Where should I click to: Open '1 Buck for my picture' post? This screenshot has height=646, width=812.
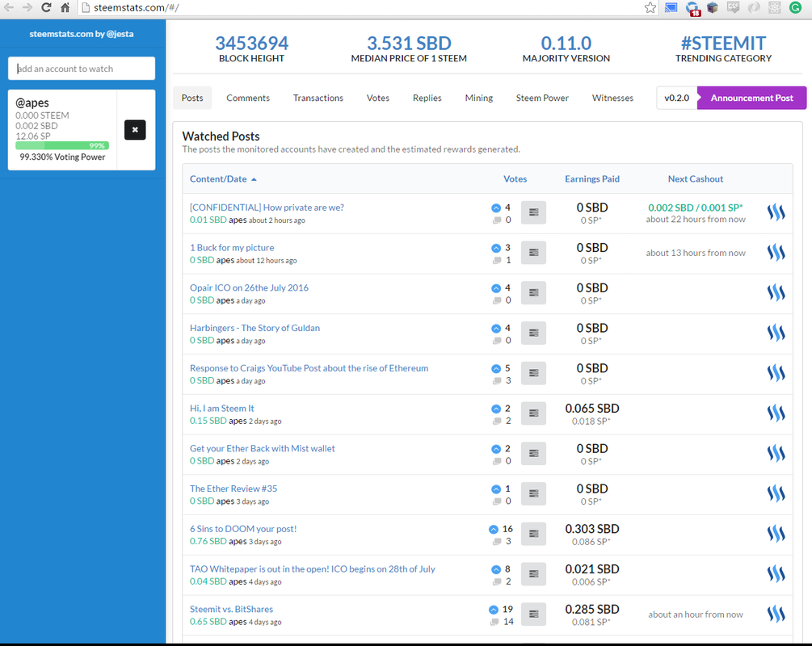(232, 248)
